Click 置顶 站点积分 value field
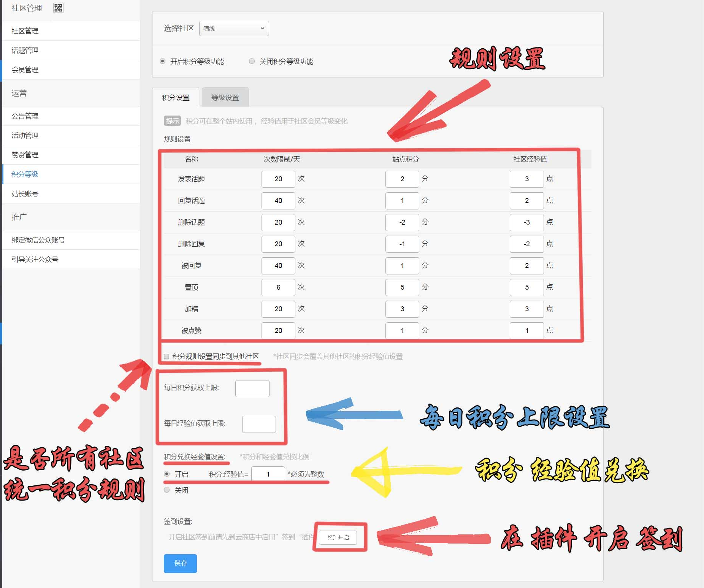Screen dimensions: 704x588 tap(402, 287)
